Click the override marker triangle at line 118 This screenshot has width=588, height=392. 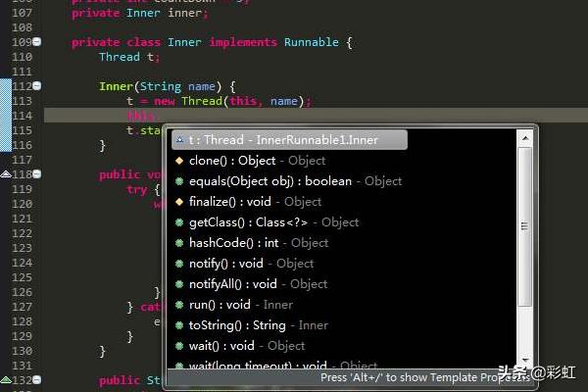[6, 174]
